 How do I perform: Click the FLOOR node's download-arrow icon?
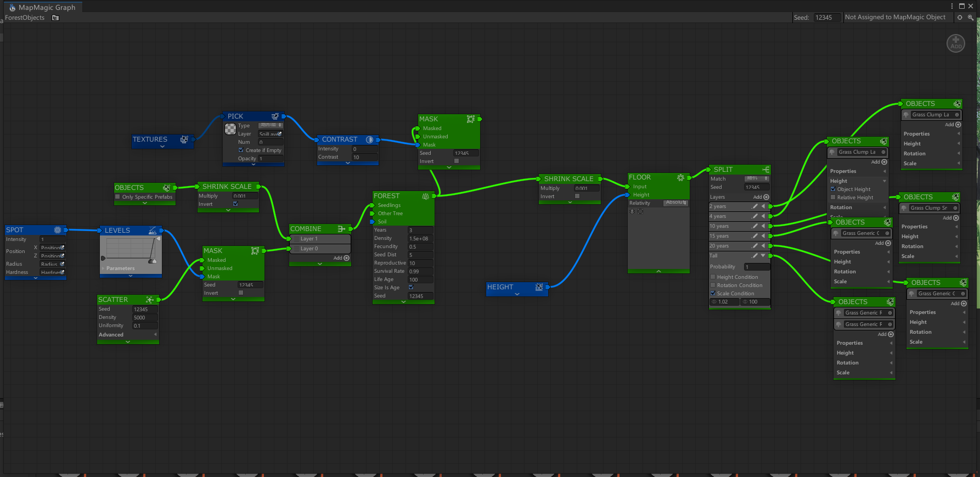[632, 211]
